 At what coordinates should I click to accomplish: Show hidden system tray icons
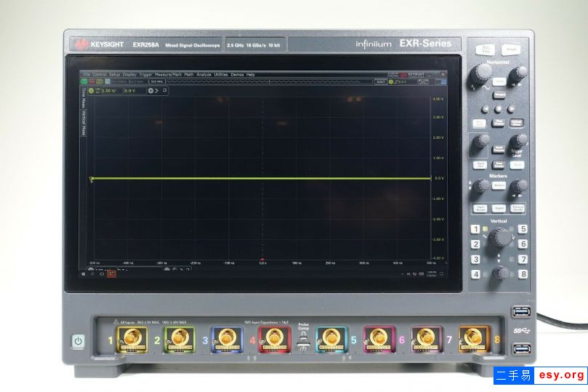pos(403,274)
